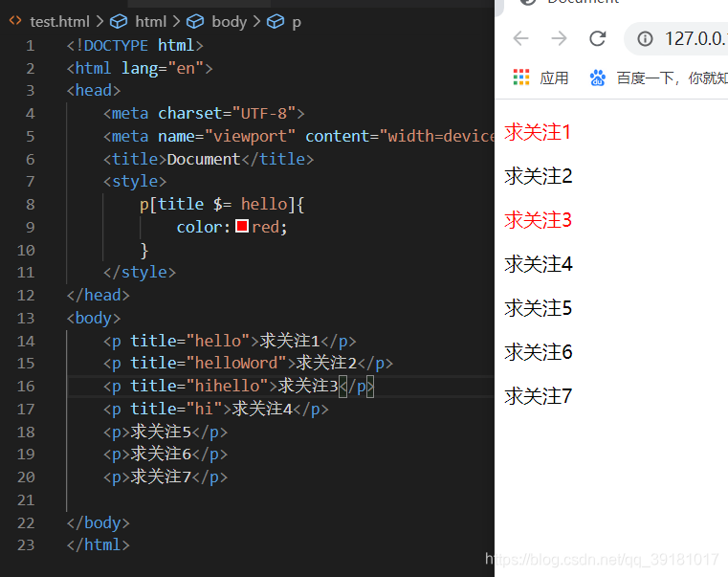
Task: Open the body breadcrumb segment
Action: point(229,22)
